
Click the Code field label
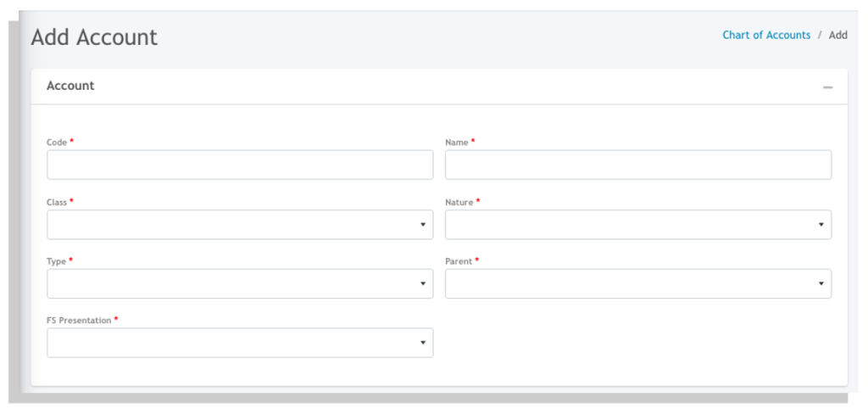57,143
